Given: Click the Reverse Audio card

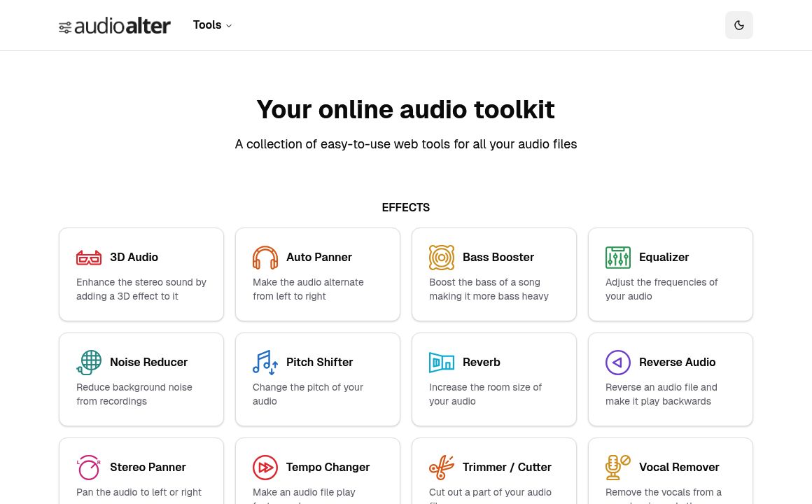Looking at the screenshot, I should [671, 379].
